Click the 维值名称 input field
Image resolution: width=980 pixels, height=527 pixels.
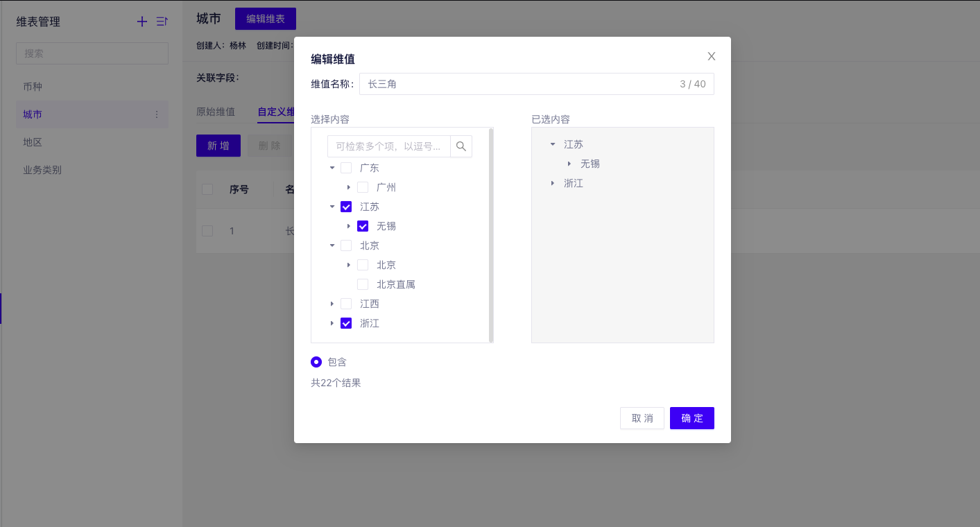click(x=520, y=84)
